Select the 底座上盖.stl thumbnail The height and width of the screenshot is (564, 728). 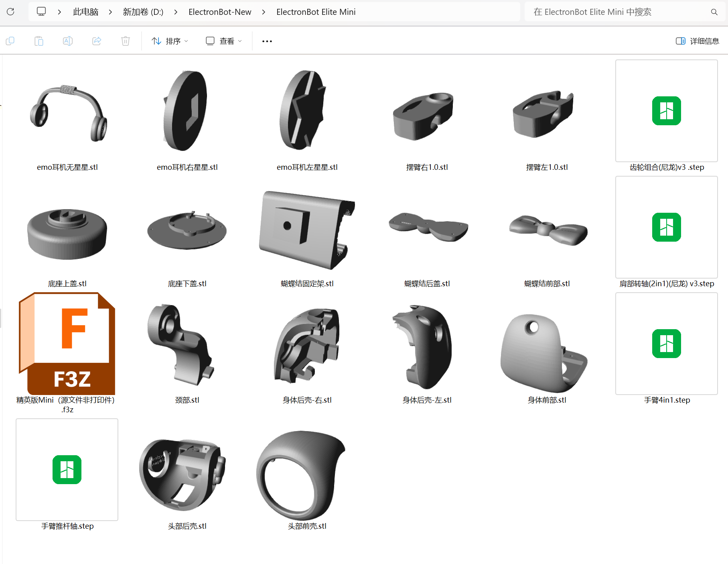click(67, 234)
